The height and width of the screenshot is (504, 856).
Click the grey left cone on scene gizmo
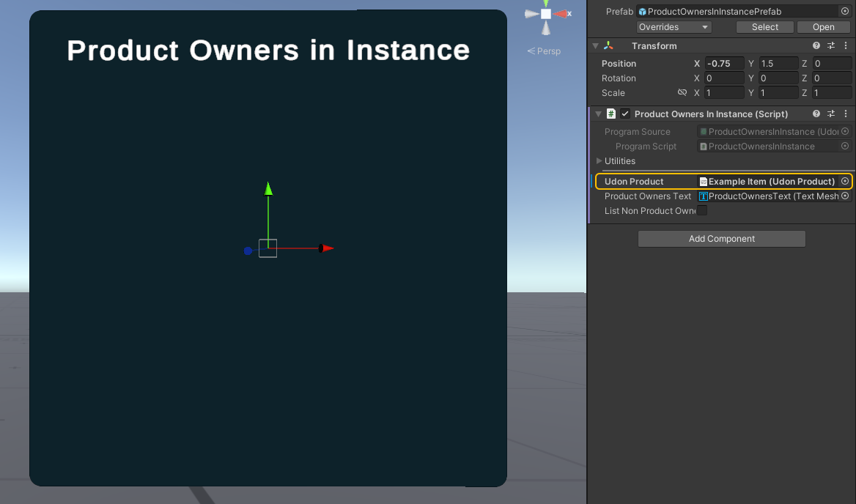tap(532, 14)
